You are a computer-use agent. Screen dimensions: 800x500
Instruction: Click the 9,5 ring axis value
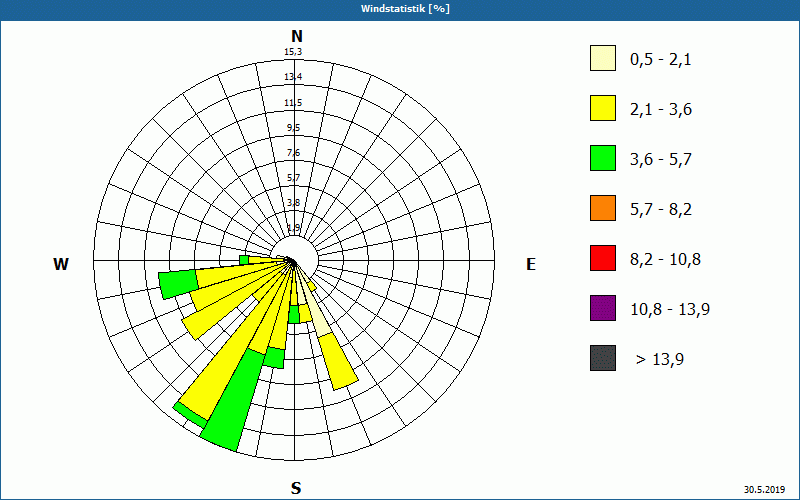coord(293,128)
